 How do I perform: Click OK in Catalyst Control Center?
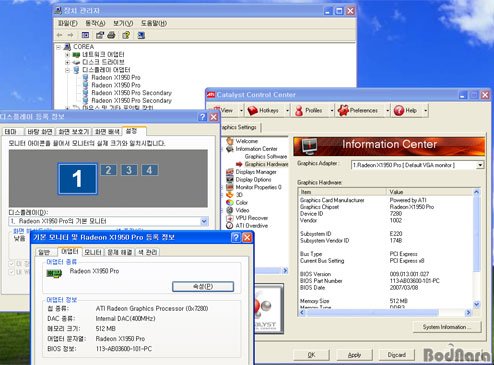(311, 355)
